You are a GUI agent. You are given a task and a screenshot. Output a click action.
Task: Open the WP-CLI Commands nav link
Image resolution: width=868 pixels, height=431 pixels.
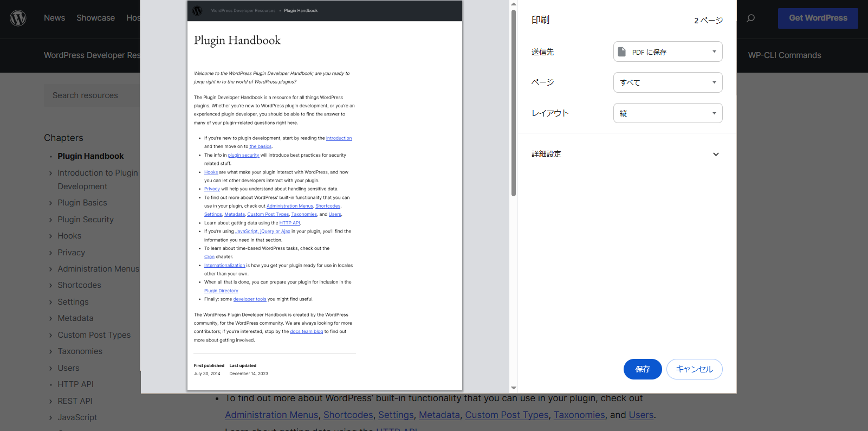click(784, 55)
